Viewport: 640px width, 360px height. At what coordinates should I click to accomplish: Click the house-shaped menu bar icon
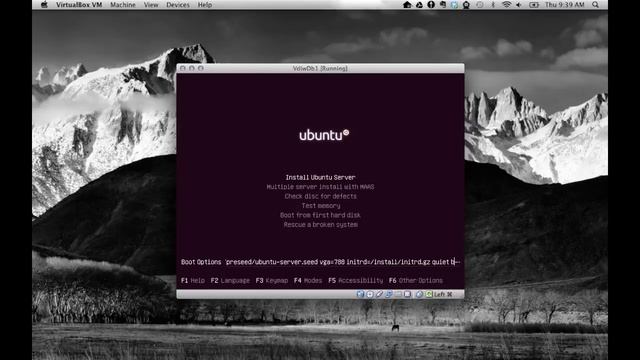(407, 5)
